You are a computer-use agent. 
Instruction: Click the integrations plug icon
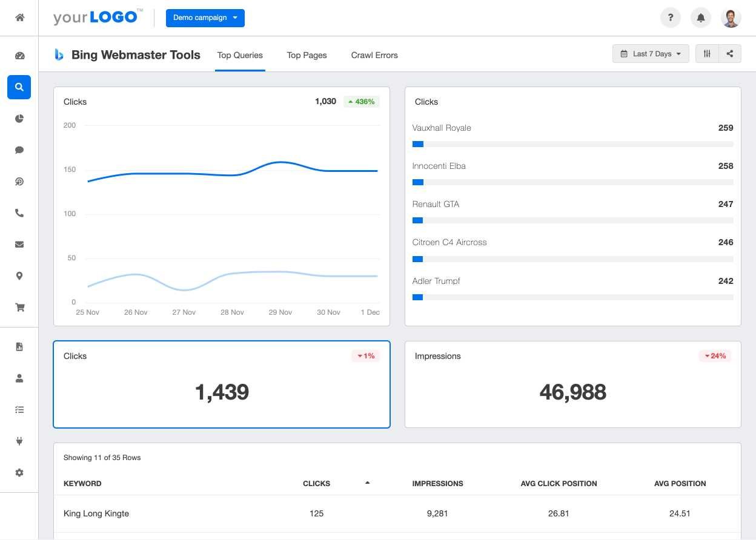coord(19,441)
